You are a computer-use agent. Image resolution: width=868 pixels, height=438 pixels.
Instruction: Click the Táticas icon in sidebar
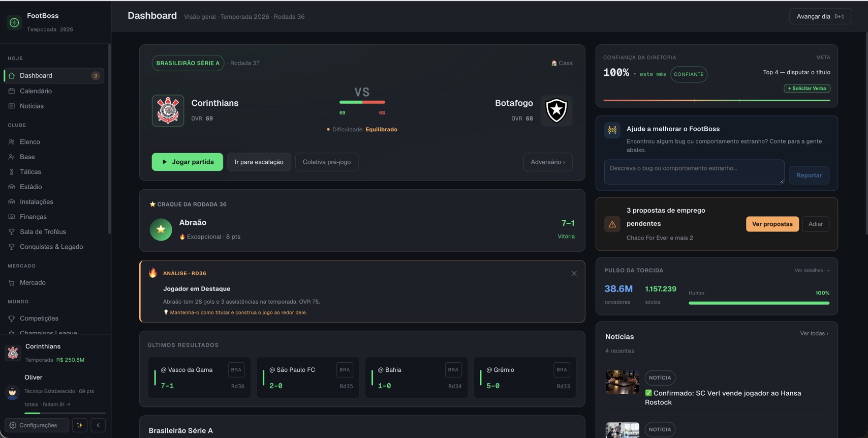12,172
